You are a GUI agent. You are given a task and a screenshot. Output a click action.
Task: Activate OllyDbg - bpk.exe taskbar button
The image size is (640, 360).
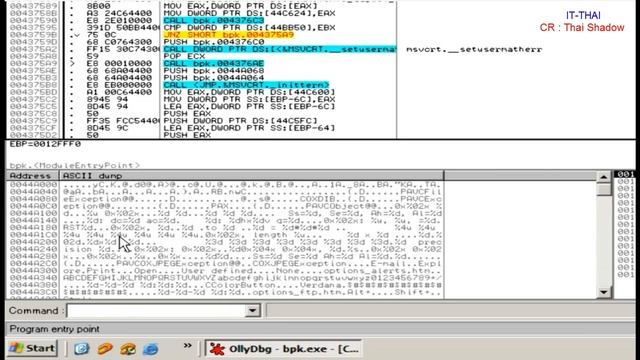click(x=283, y=349)
